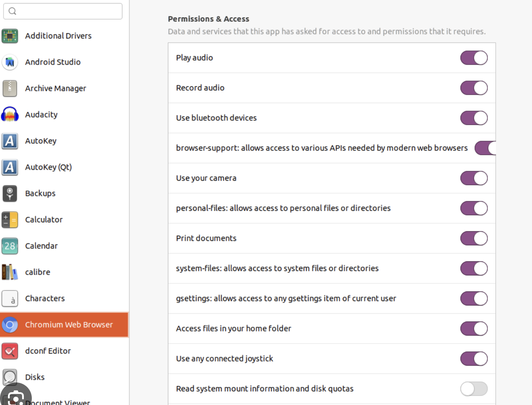
Task: Click the Chromium Web Browser icon
Action: (10, 325)
